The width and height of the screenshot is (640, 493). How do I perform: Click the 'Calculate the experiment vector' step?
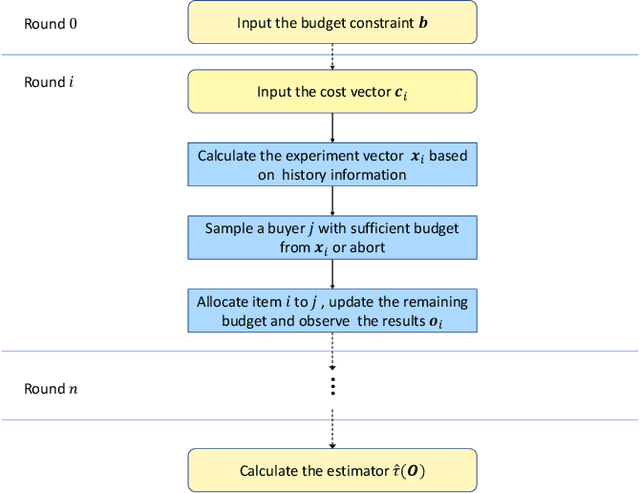(332, 165)
